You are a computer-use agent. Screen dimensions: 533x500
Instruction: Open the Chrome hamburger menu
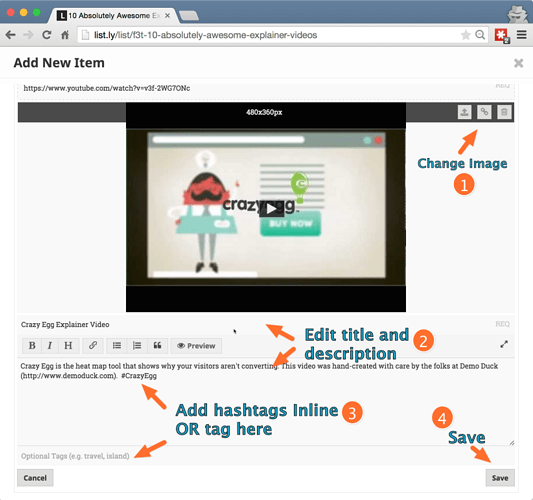pyautogui.click(x=522, y=35)
